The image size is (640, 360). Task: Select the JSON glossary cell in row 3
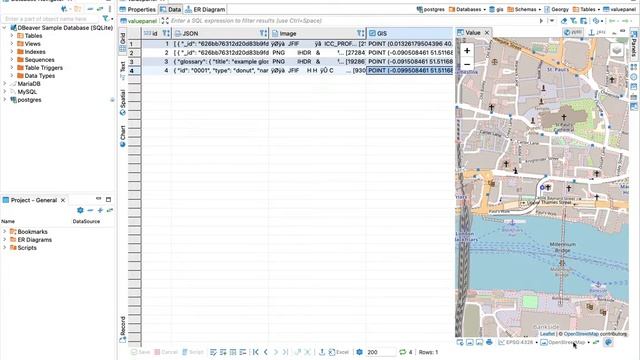[221, 62]
